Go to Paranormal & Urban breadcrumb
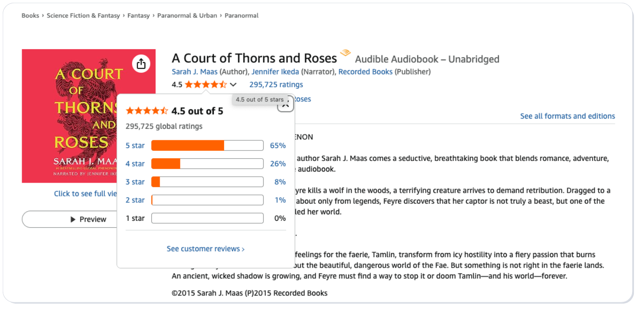 pos(187,16)
